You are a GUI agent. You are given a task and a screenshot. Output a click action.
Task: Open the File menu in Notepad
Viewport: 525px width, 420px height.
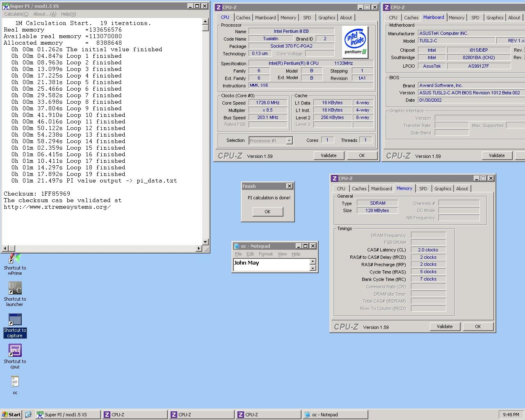(x=238, y=254)
